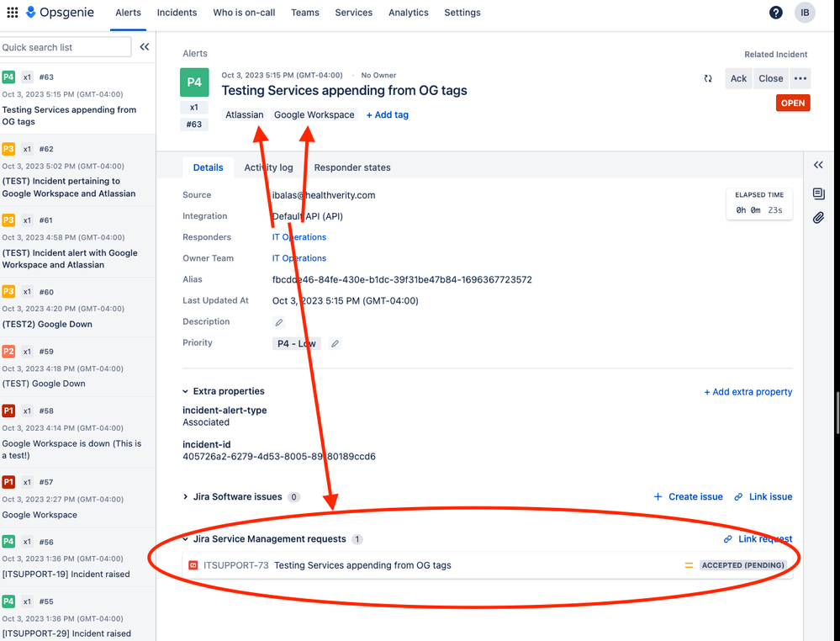Click the Google Workspace tag
This screenshot has width=840, height=641.
tap(314, 114)
